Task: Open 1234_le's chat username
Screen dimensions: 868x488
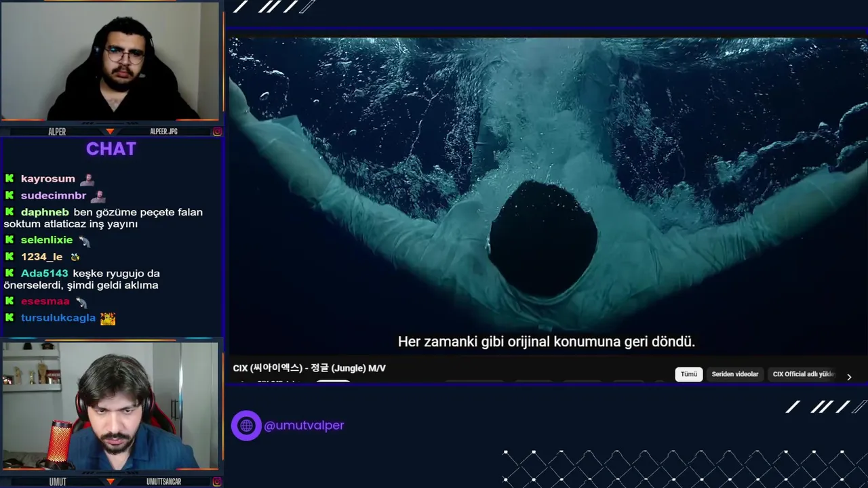Action: point(41,257)
